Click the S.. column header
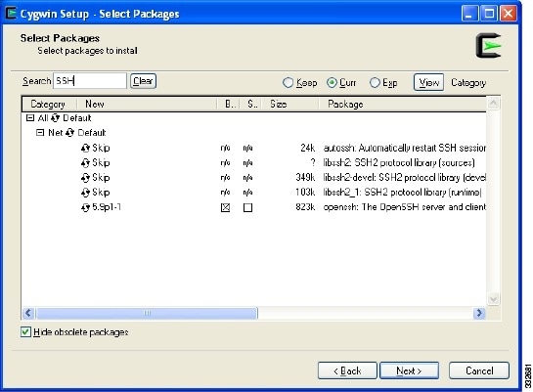The image size is (533, 392). [250, 104]
